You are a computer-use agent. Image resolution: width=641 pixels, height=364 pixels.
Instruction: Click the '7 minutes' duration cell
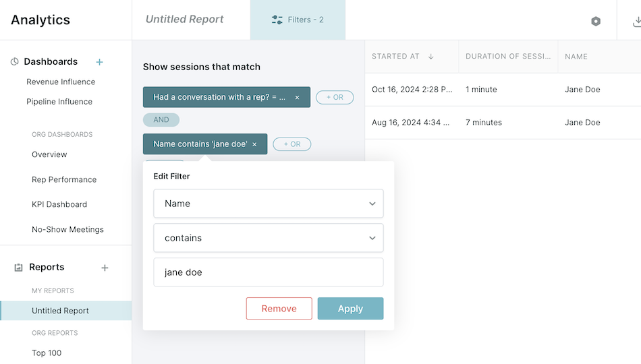click(x=484, y=123)
